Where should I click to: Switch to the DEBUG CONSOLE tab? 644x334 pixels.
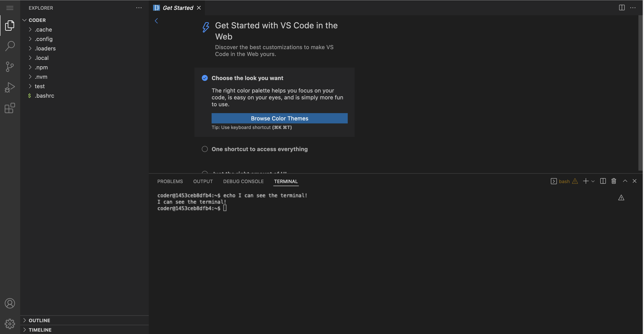pos(243,181)
